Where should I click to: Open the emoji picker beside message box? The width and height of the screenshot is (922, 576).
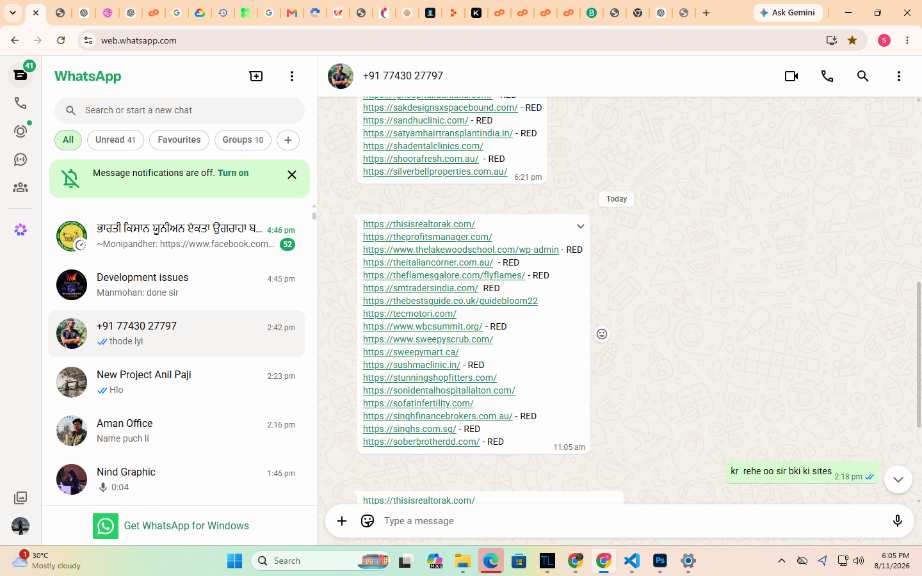click(368, 521)
